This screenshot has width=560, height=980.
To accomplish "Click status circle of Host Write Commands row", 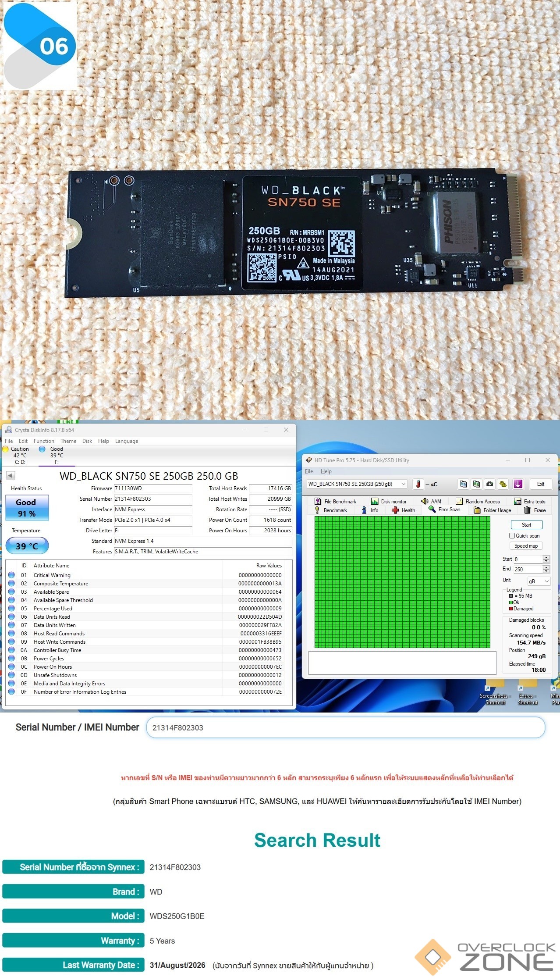I will point(11,641).
